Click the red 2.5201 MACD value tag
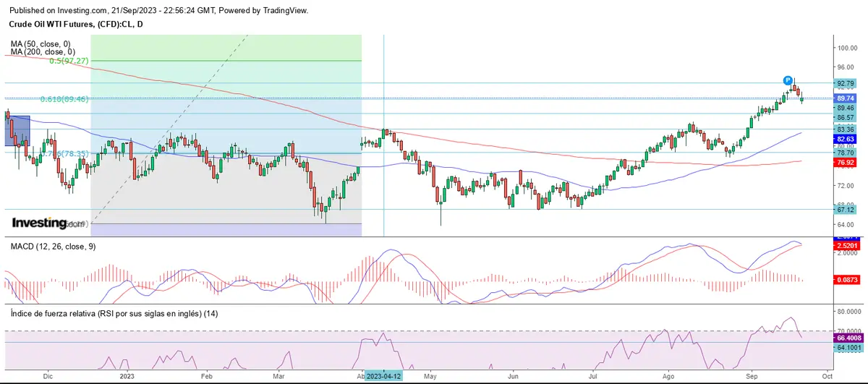 tap(845, 246)
